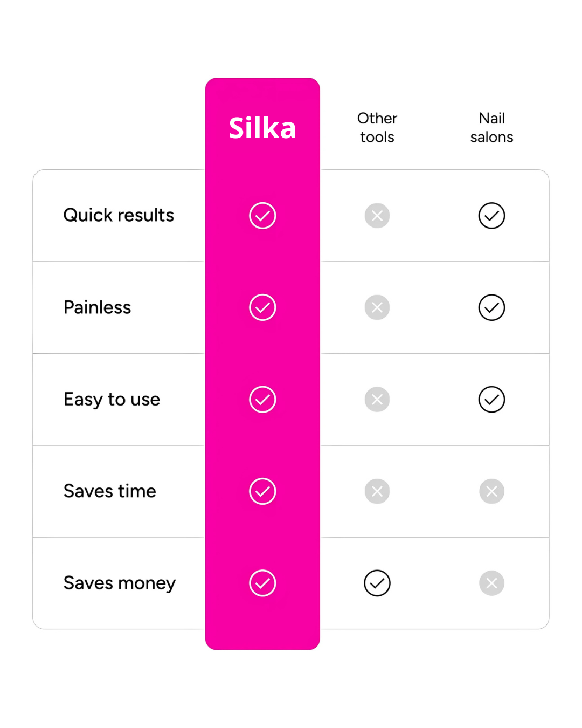
Task: Click Nail salons checkmark for Easy to use
Action: click(x=491, y=400)
